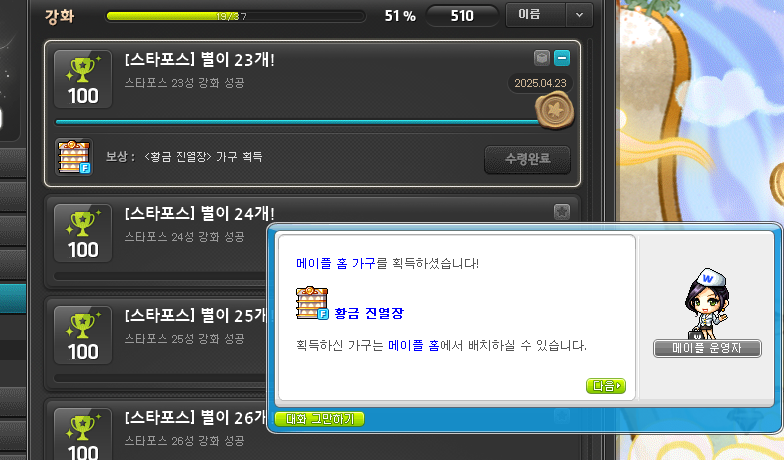Screen dimensions: 784x460
Task: Click the 다음 button in the dialog
Action: [x=606, y=386]
